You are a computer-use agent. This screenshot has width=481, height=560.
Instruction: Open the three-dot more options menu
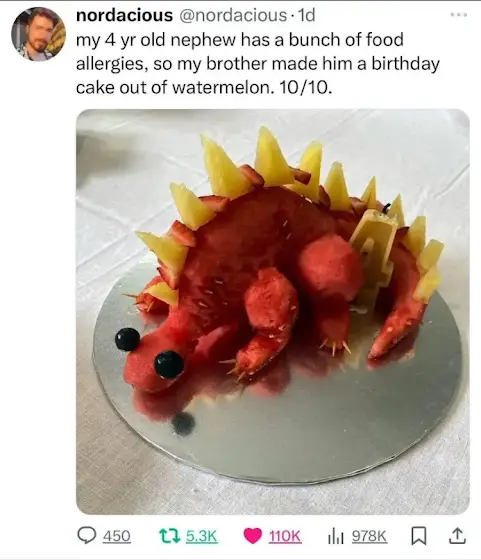pos(459,15)
